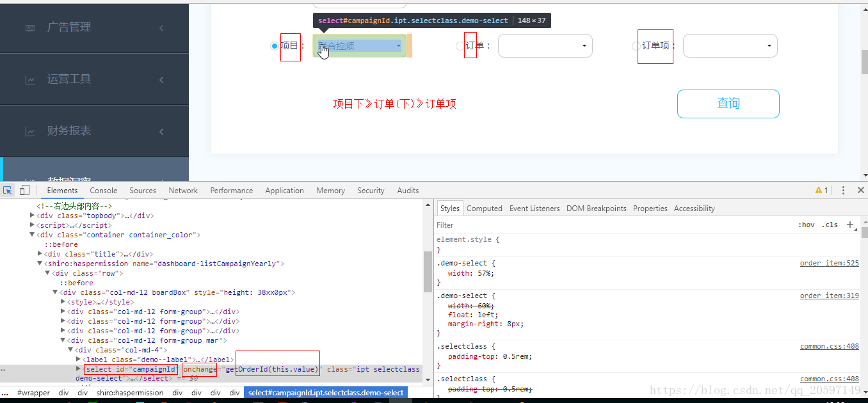The height and width of the screenshot is (403, 868).
Task: Toggle the :hov element state panel
Action: (806, 225)
